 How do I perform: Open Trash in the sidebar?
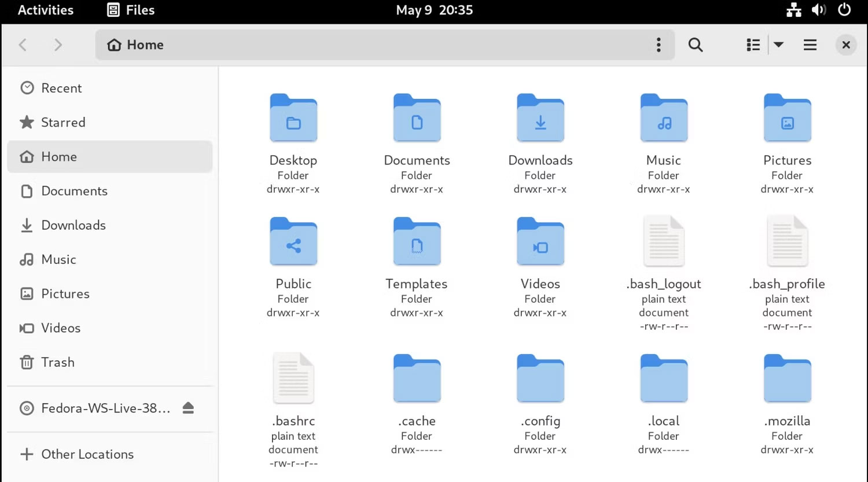pos(110,362)
